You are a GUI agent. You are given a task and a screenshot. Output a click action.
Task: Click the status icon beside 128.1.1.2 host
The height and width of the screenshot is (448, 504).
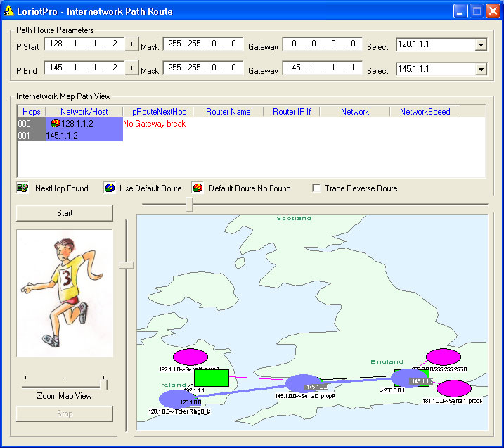(56, 123)
